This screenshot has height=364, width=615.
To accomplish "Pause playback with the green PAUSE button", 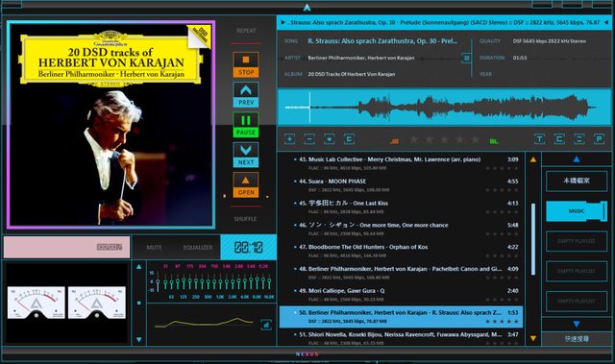I will pos(246,125).
